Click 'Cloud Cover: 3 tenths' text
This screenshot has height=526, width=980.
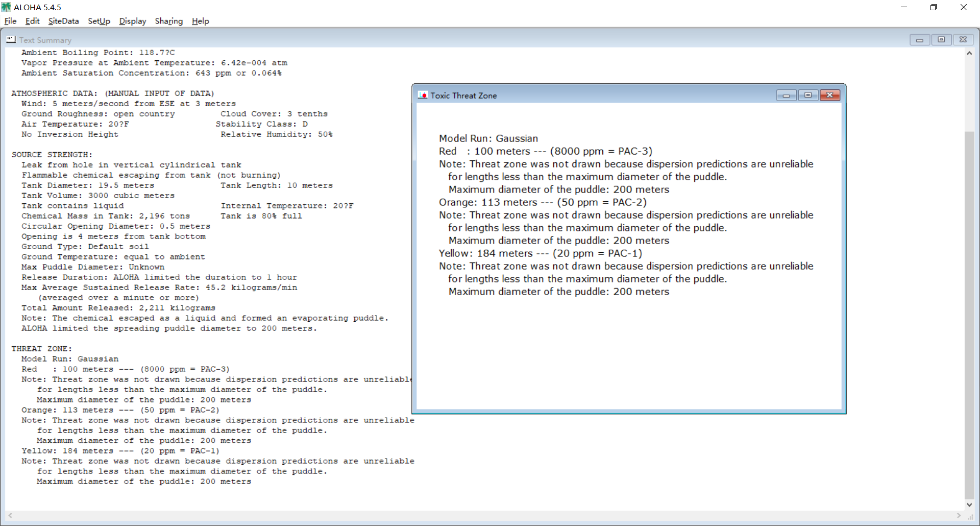274,114
